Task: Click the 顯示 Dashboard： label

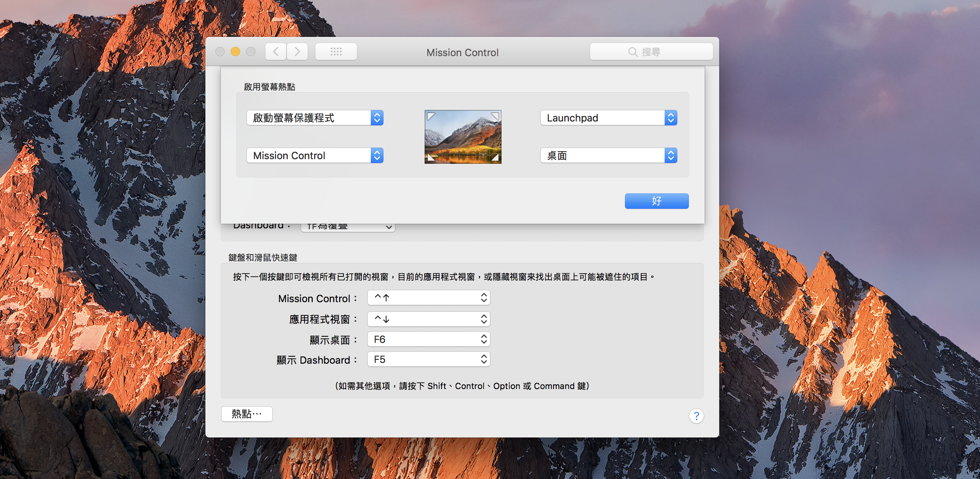Action: [317, 360]
